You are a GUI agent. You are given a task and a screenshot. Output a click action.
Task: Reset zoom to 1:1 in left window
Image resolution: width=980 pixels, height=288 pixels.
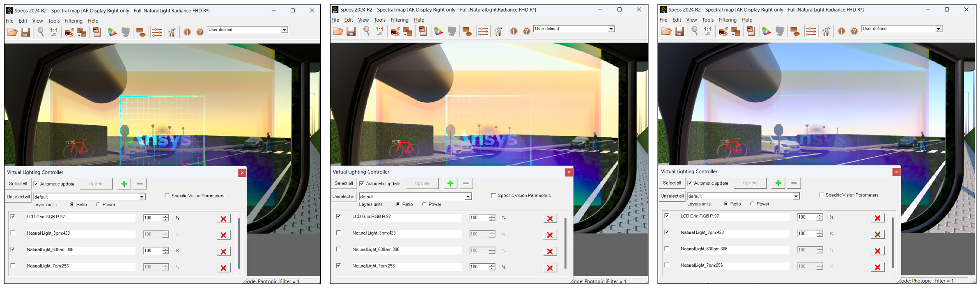[54, 32]
